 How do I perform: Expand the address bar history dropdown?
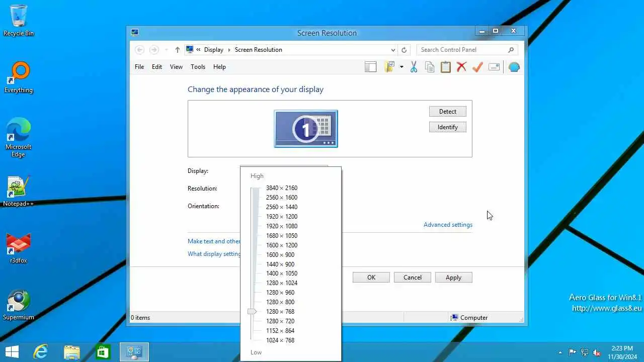coord(393,50)
